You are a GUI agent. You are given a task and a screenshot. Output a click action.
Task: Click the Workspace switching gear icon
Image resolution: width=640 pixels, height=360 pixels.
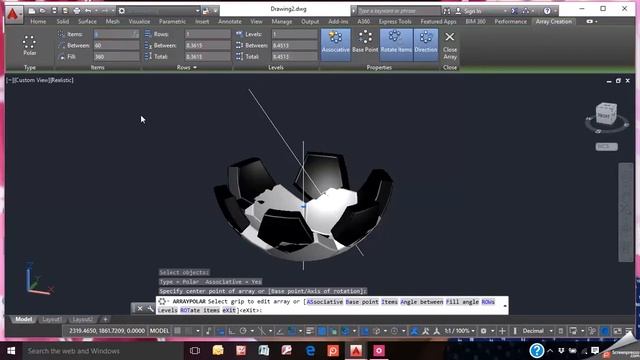point(484,331)
